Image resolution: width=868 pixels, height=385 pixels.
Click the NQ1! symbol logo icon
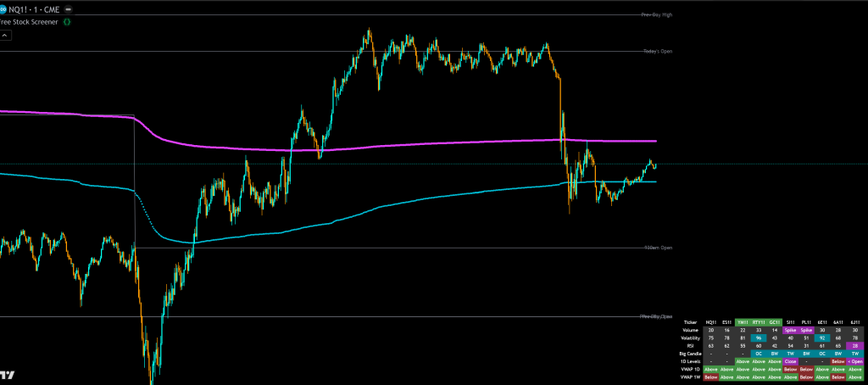(x=5, y=8)
